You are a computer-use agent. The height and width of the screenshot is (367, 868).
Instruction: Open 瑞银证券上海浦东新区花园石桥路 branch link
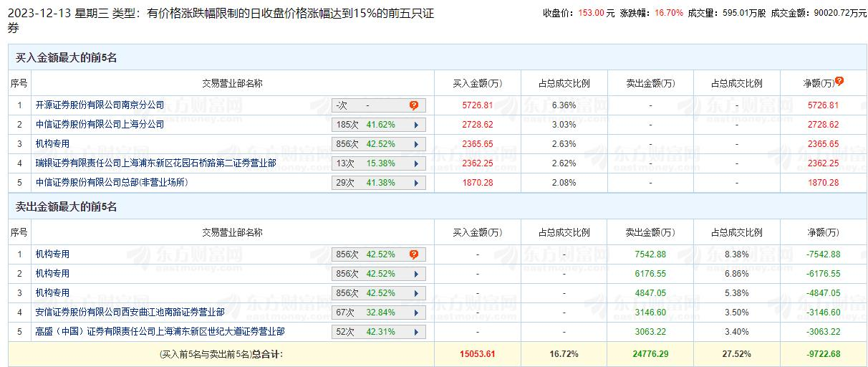point(156,163)
